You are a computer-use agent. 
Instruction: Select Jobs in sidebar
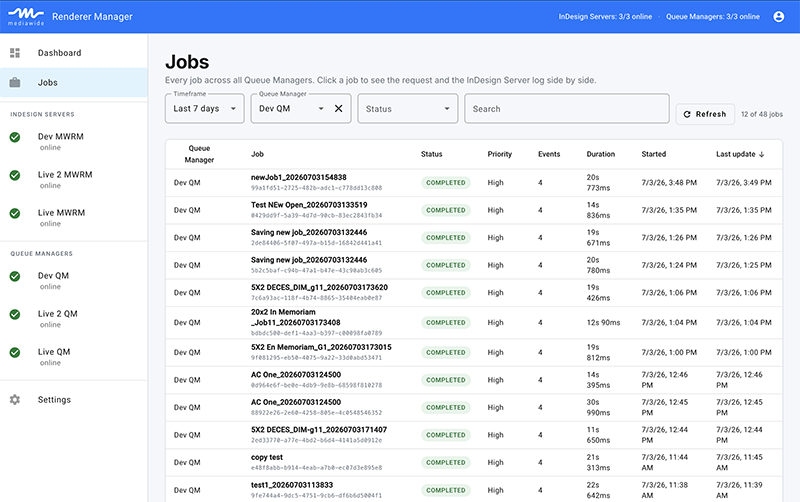[x=73, y=82]
